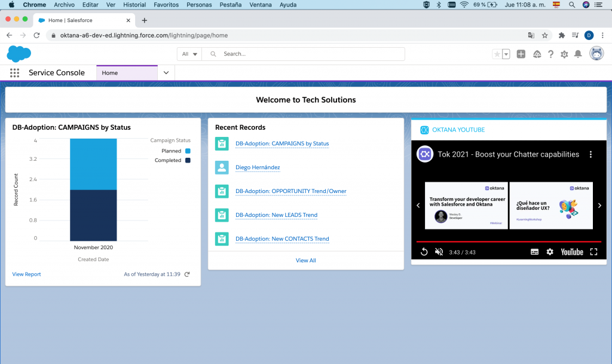Toggle full screen video mode
The image size is (612, 364).
click(593, 252)
